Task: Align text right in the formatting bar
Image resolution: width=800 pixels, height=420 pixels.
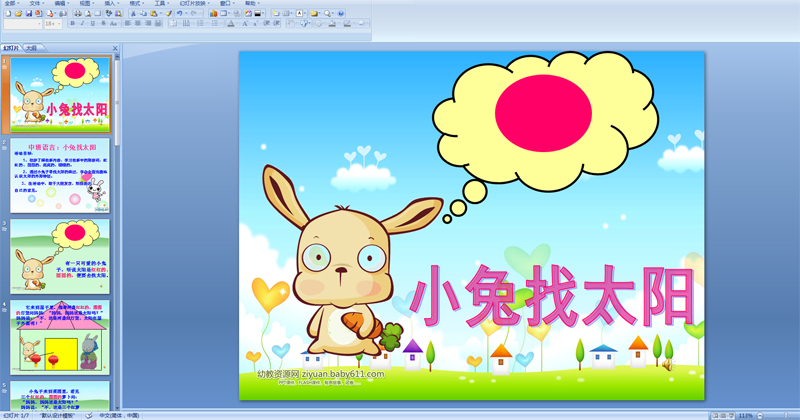Action: click(148, 23)
